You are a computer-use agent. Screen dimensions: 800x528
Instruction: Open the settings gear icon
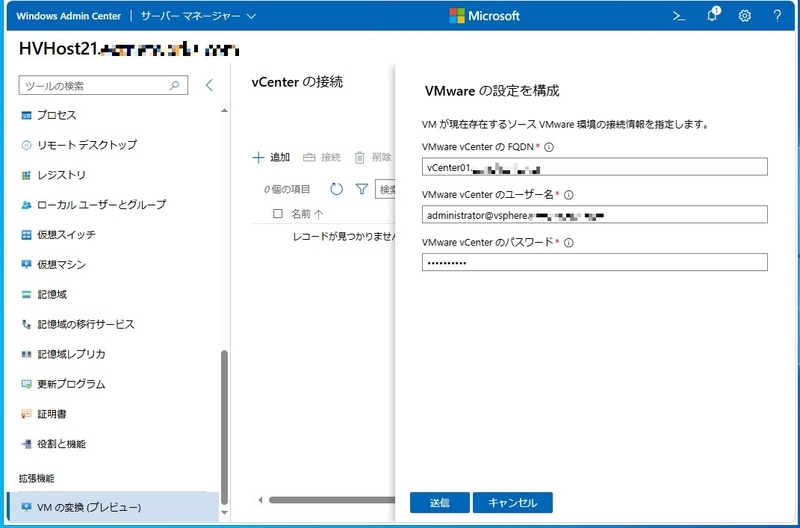(744, 16)
